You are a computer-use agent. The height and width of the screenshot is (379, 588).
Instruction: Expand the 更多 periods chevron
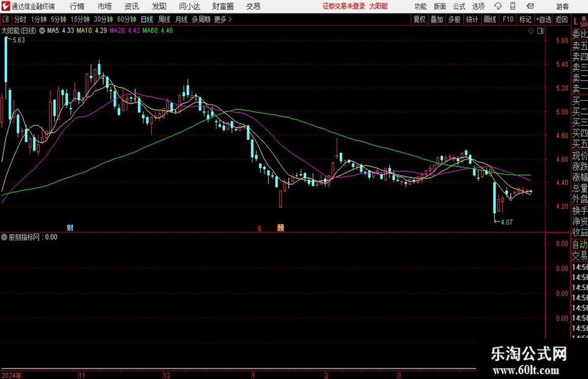point(230,19)
